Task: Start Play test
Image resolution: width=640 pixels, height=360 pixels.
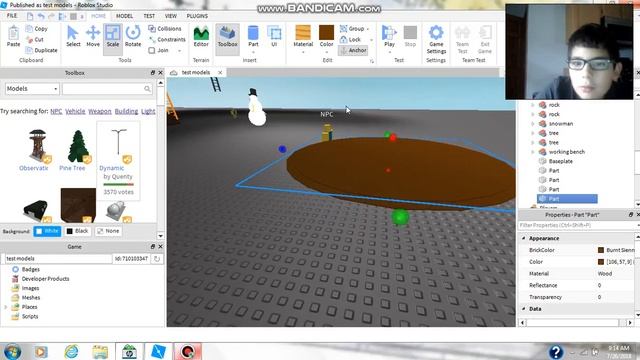Action: (389, 36)
